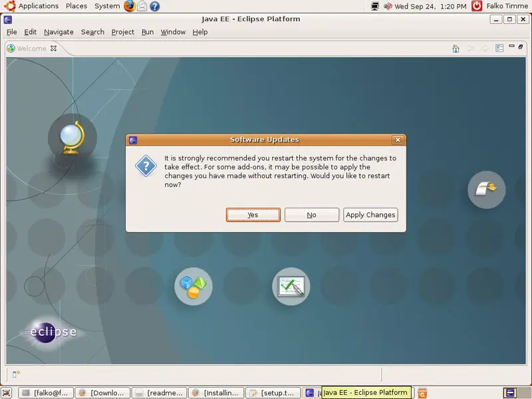This screenshot has width=532, height=399.
Task: Click the show desktop icon in bottom panel
Action: click(x=7, y=393)
